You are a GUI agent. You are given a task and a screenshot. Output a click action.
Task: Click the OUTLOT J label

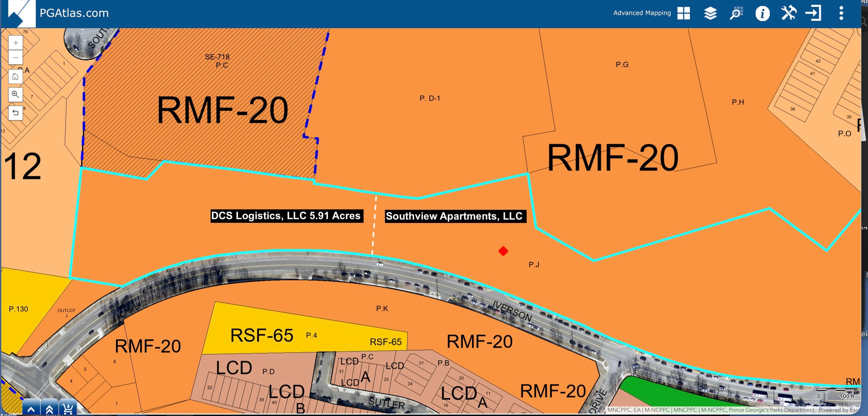[x=66, y=313]
